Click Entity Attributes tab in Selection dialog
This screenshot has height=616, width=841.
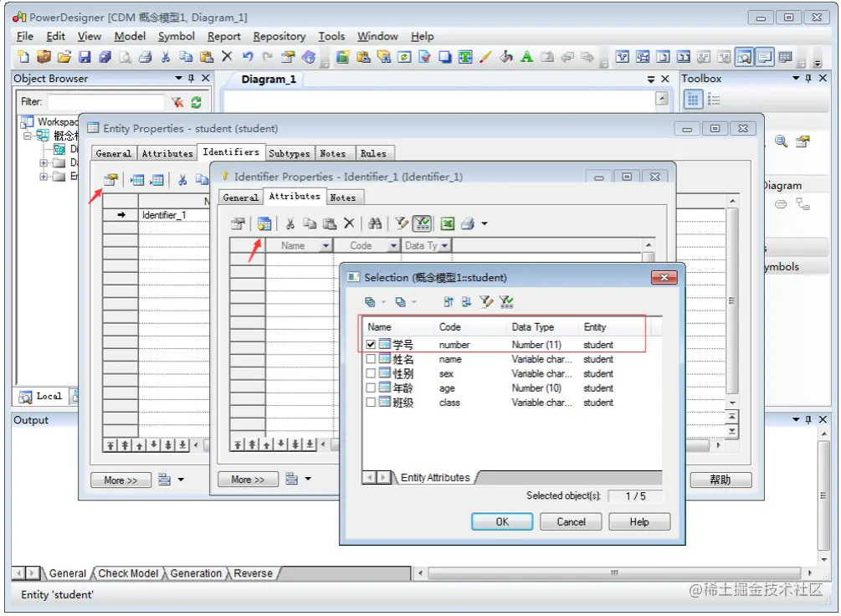(435, 477)
